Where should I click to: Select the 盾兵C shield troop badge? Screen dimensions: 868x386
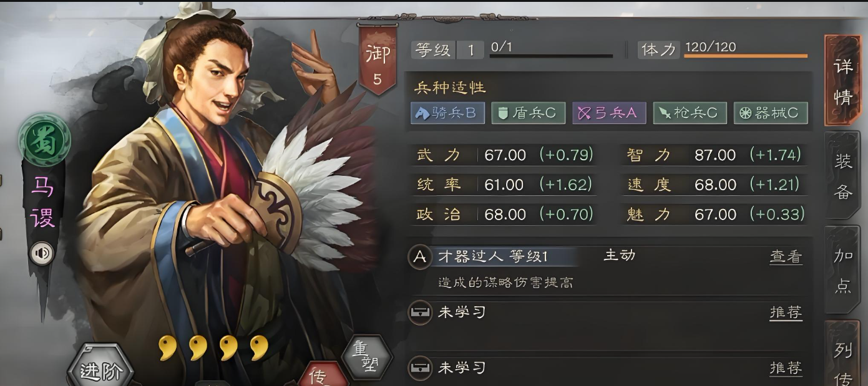(x=528, y=113)
